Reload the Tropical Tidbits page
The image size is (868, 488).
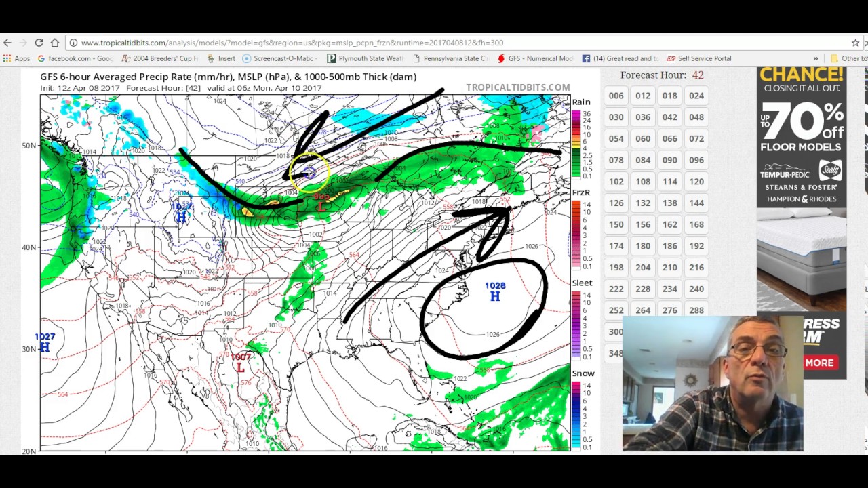(x=39, y=43)
